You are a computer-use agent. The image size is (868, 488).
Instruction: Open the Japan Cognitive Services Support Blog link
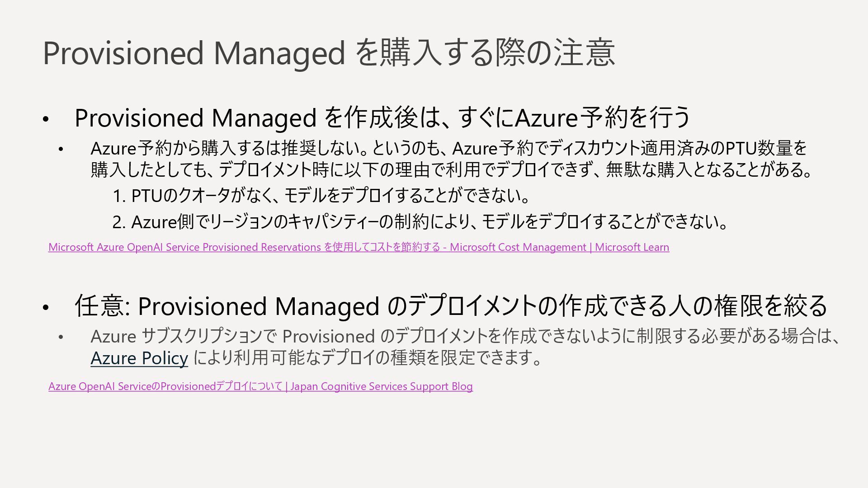260,386
